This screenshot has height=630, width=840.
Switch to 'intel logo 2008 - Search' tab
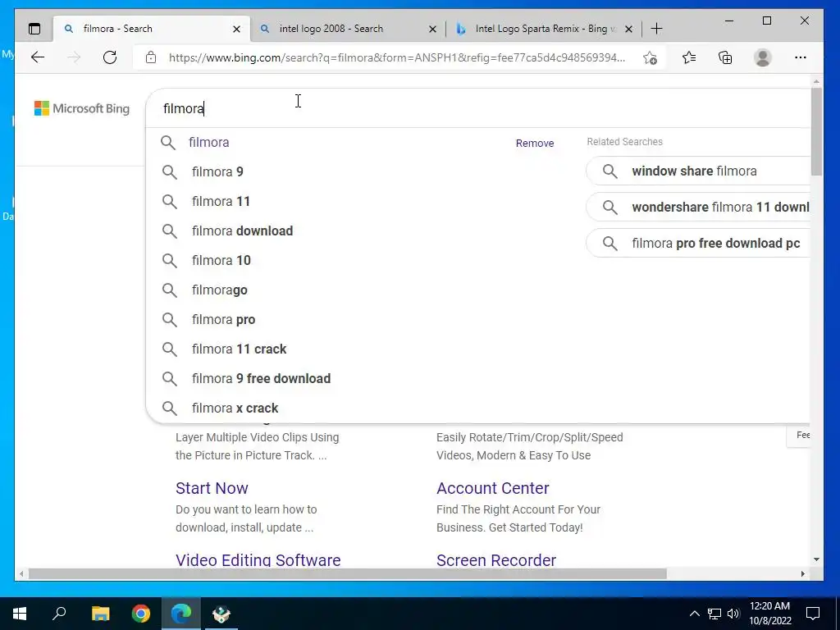[x=347, y=29]
